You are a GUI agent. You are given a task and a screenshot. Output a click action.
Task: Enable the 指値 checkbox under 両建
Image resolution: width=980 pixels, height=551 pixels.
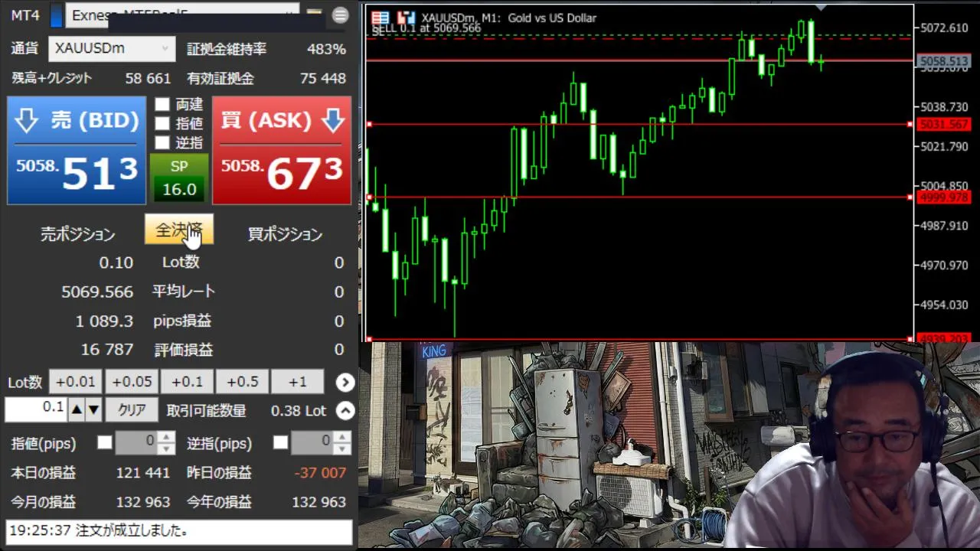coord(162,123)
